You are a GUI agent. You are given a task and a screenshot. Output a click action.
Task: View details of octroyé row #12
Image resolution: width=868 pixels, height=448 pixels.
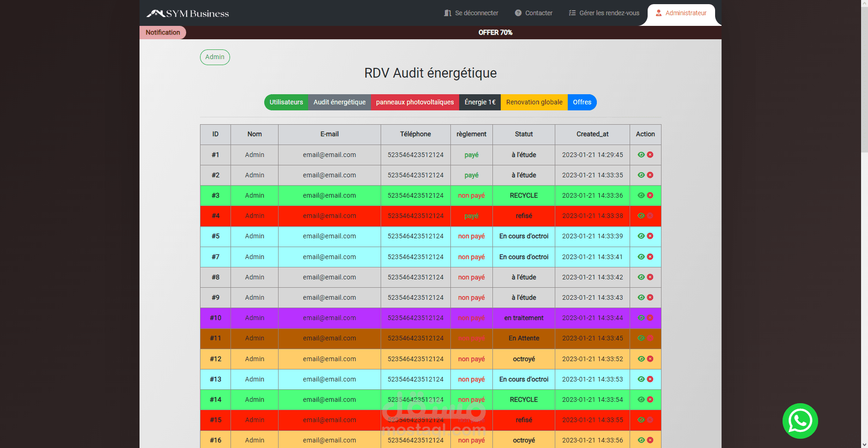(641, 359)
